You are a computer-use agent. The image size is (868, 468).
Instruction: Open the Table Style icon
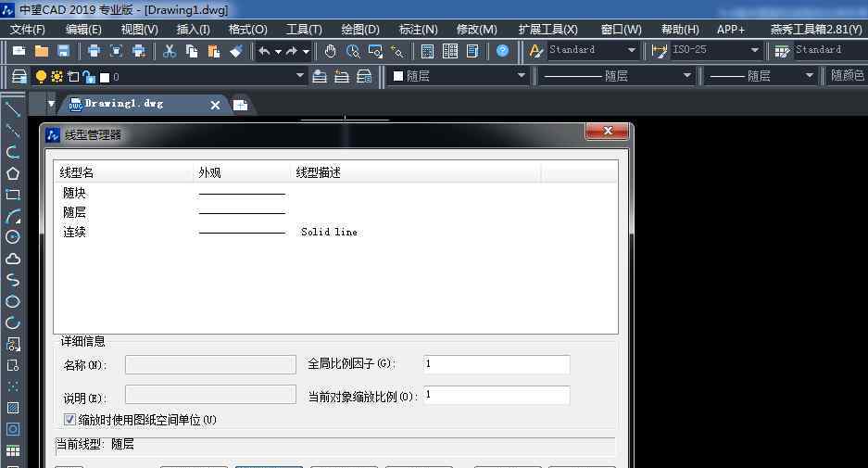[x=782, y=51]
